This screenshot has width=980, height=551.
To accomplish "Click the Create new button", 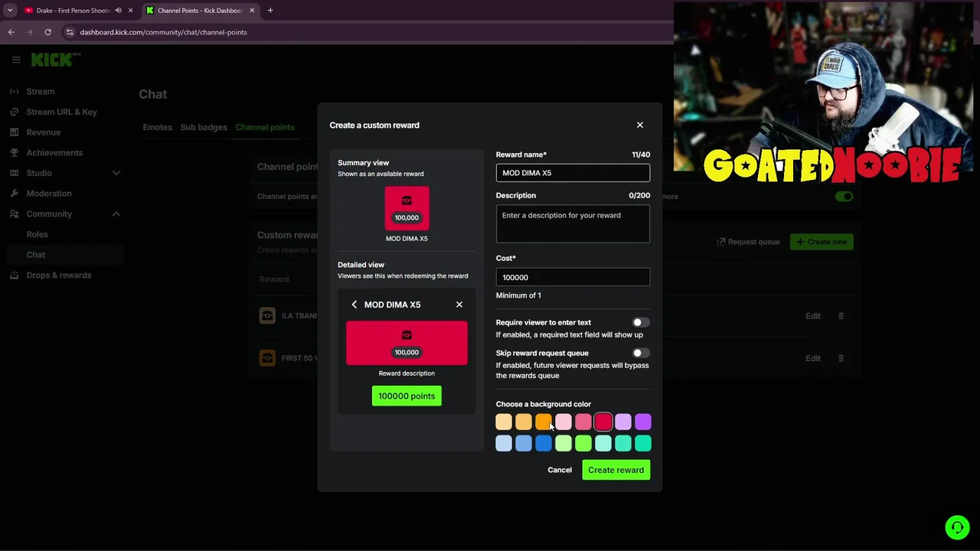I will [x=822, y=242].
